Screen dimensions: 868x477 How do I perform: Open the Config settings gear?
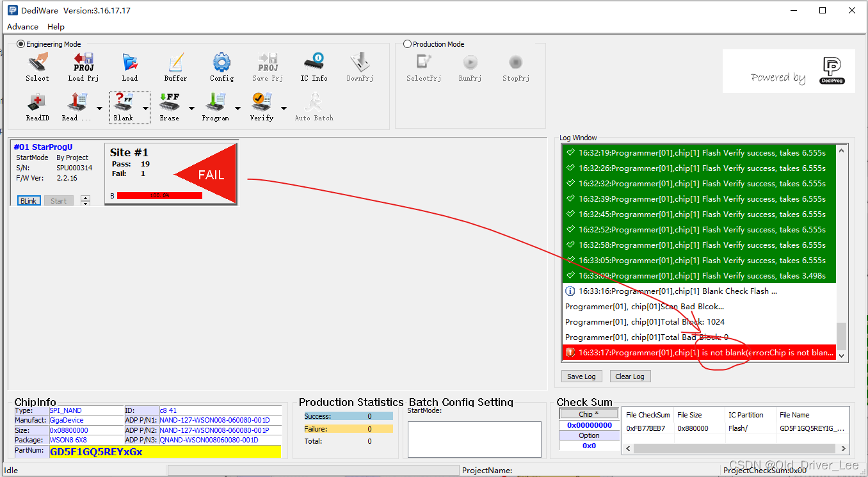(x=221, y=67)
